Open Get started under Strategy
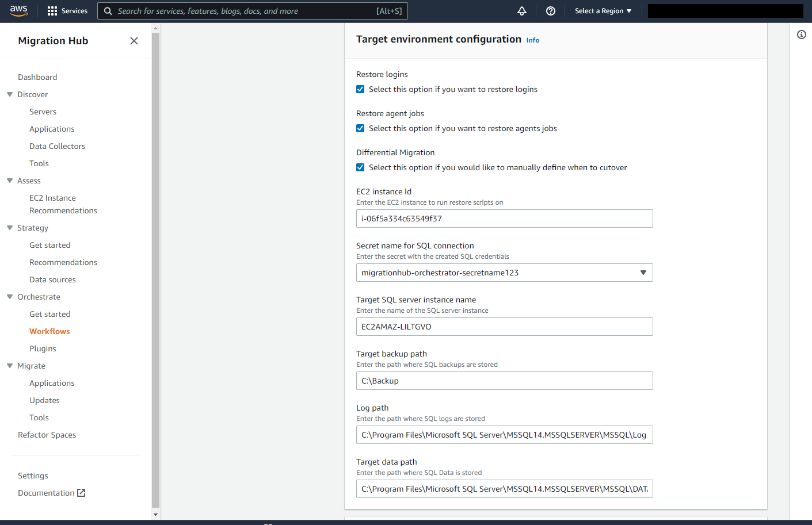 (x=50, y=245)
